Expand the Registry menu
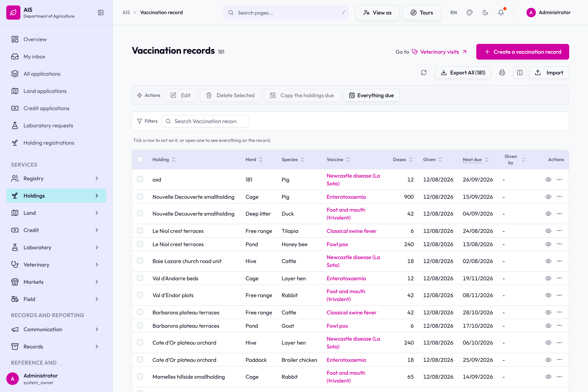This screenshot has height=392, width=588. tap(56, 179)
